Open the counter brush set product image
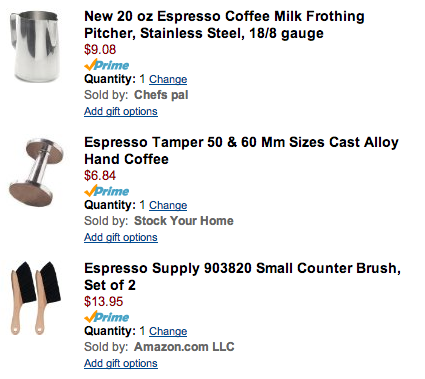The width and height of the screenshot is (425, 379). [x=35, y=298]
